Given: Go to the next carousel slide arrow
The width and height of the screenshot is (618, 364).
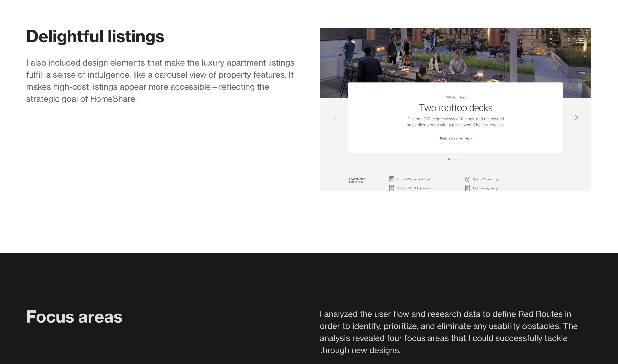Looking at the screenshot, I should [576, 118].
